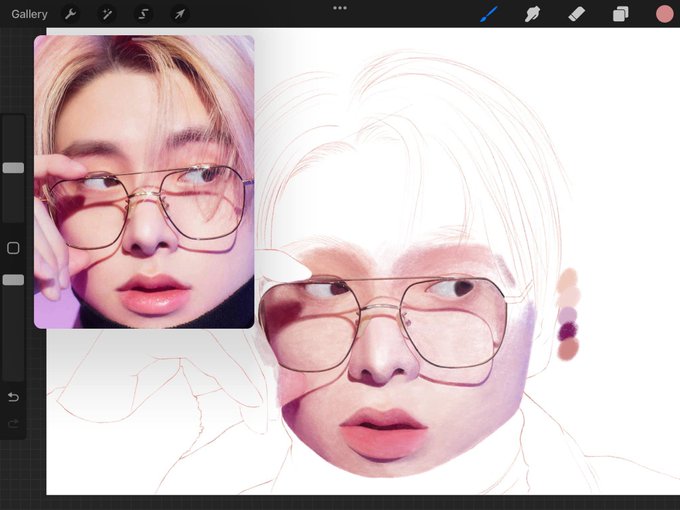Select the Smudge tool
Screen dimensions: 680x510
[x=533, y=14]
